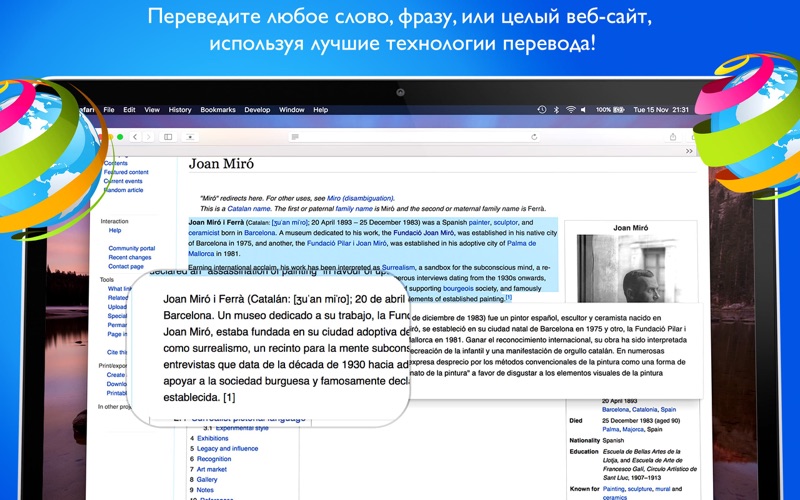Click the battery 100% indicator
This screenshot has width=800, height=500.
tap(610, 110)
